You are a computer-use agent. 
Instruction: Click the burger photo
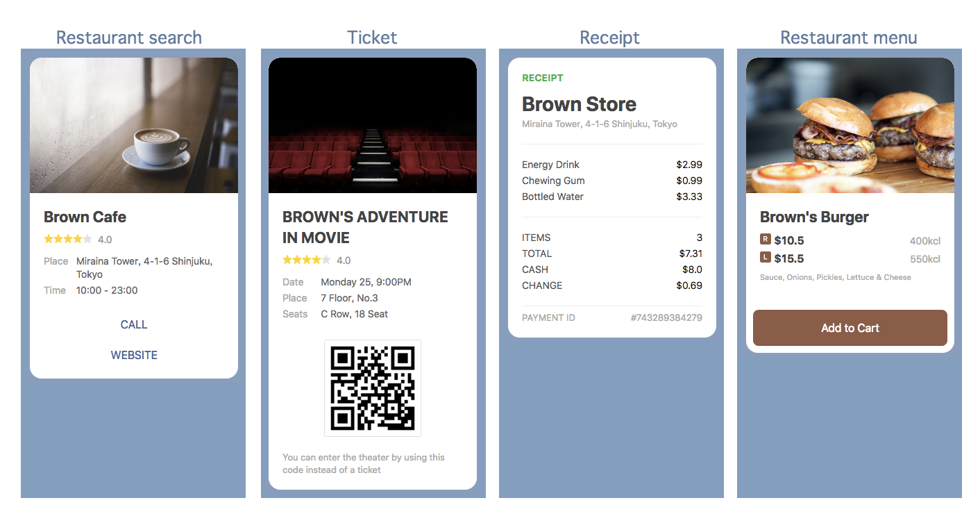click(850, 126)
